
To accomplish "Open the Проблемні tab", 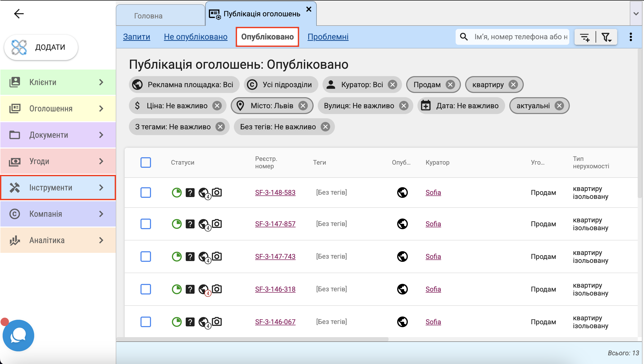I will 328,37.
